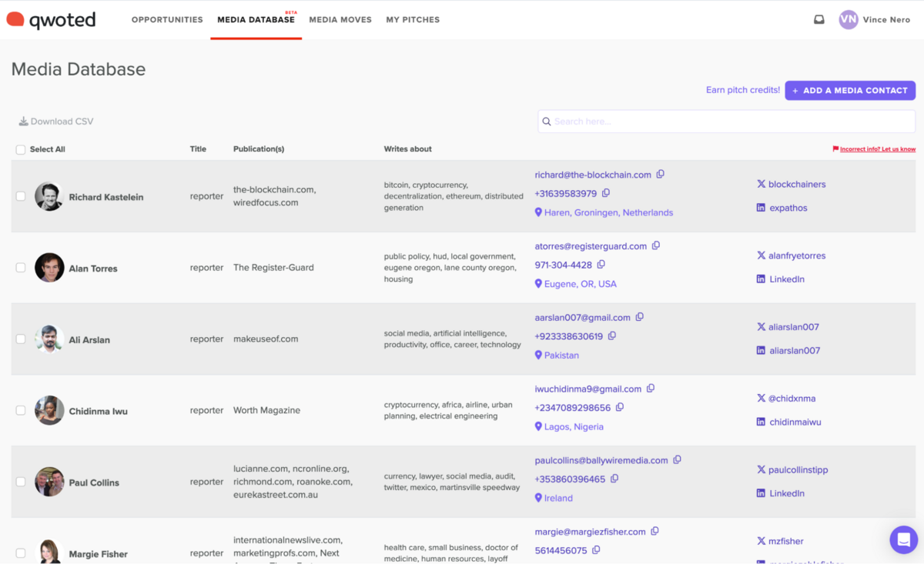Image resolution: width=924 pixels, height=564 pixels.
Task: Open the chat support bubble
Action: 903,539
